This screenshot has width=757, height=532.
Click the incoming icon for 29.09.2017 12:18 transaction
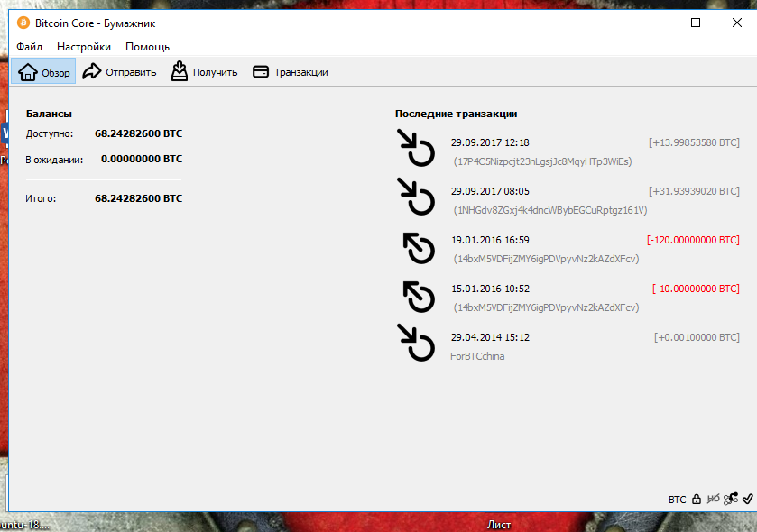click(416, 147)
